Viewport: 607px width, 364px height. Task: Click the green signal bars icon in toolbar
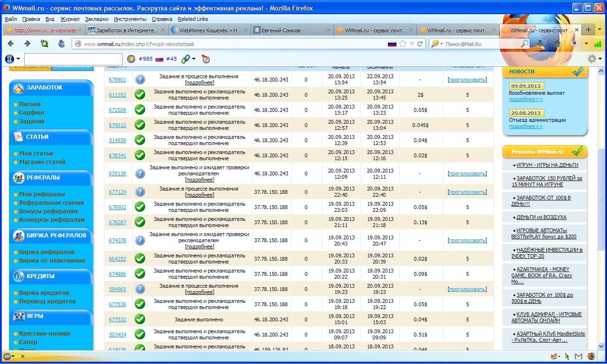click(x=598, y=44)
